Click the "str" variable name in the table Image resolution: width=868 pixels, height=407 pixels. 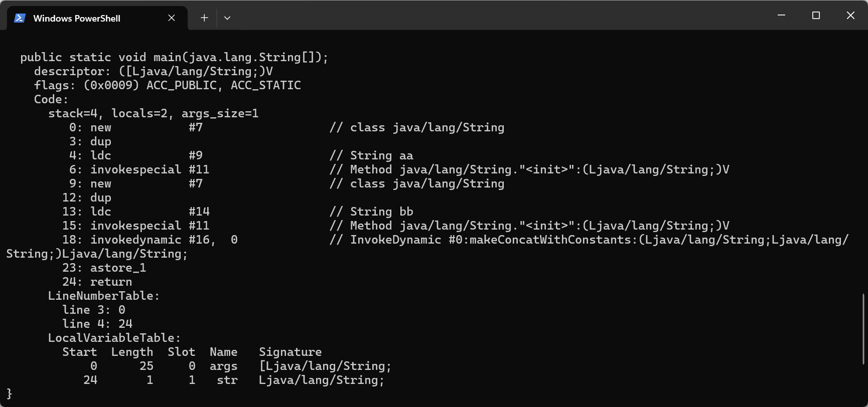tap(227, 380)
